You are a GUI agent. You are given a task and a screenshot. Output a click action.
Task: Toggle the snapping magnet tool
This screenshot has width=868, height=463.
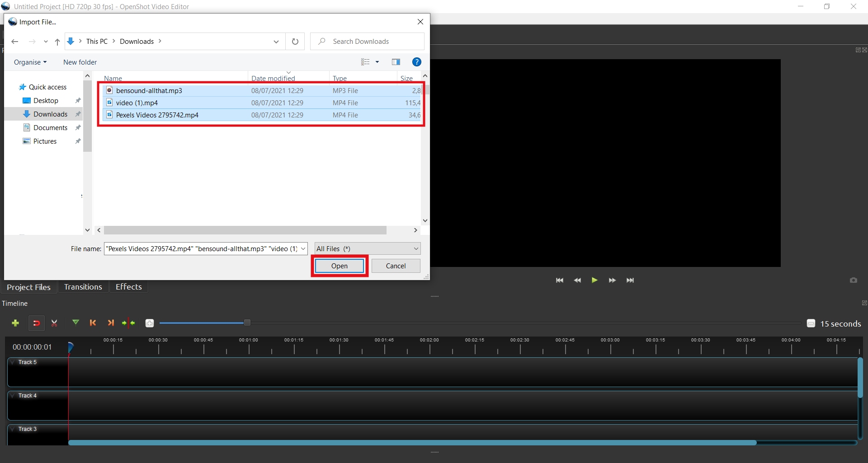tap(37, 323)
